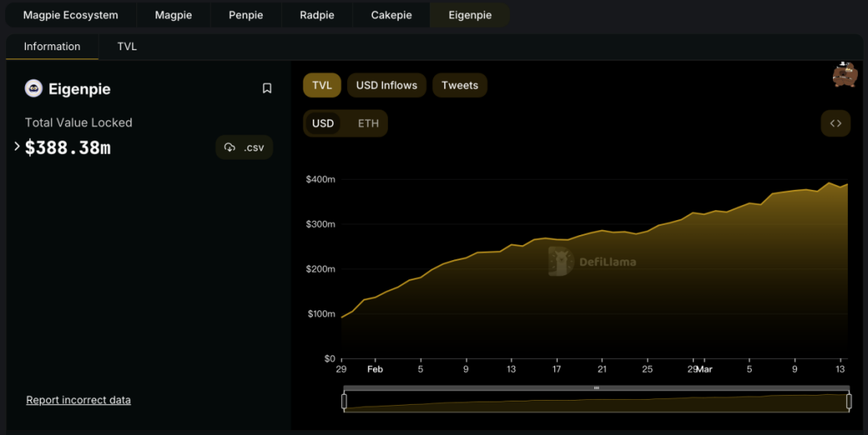The height and width of the screenshot is (435, 868).
Task: Switch to the Magpie tab
Action: [173, 15]
